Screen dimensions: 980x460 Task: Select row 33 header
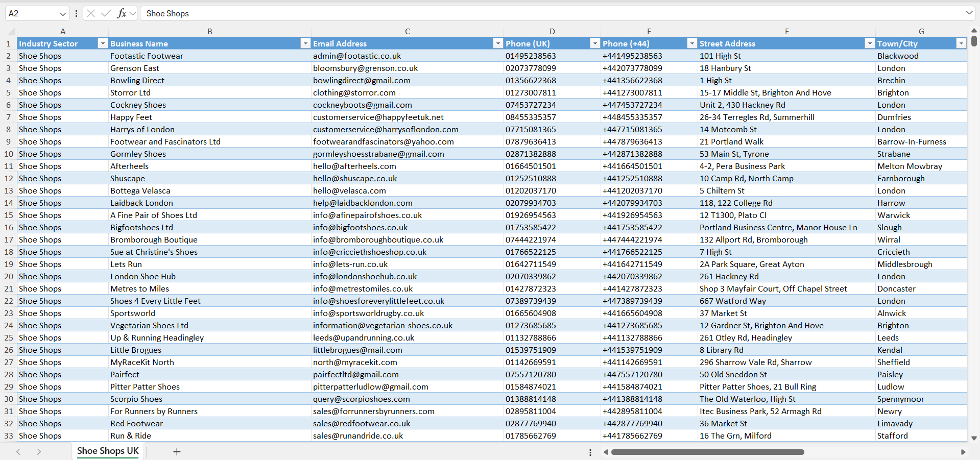pos(8,436)
